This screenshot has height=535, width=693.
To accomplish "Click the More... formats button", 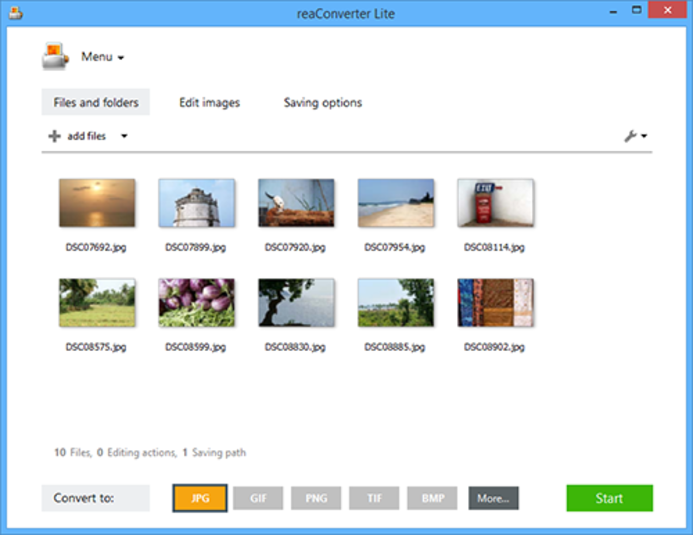I will [493, 498].
